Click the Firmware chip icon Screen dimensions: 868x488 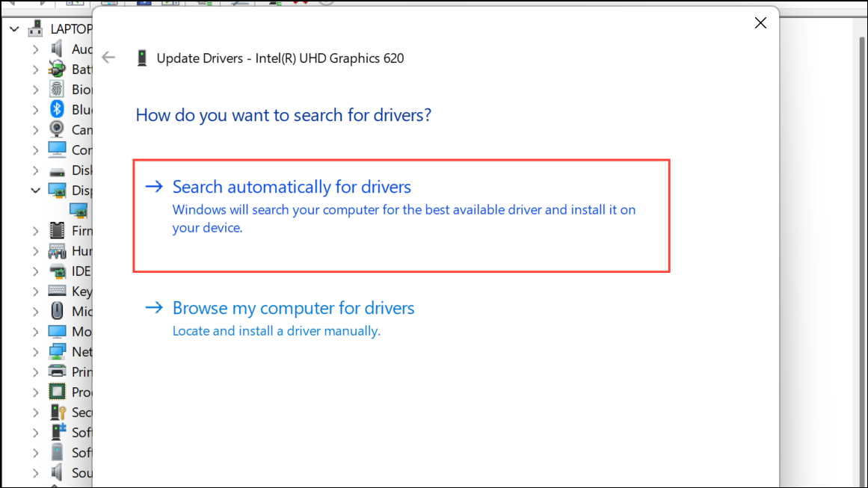pyautogui.click(x=57, y=230)
